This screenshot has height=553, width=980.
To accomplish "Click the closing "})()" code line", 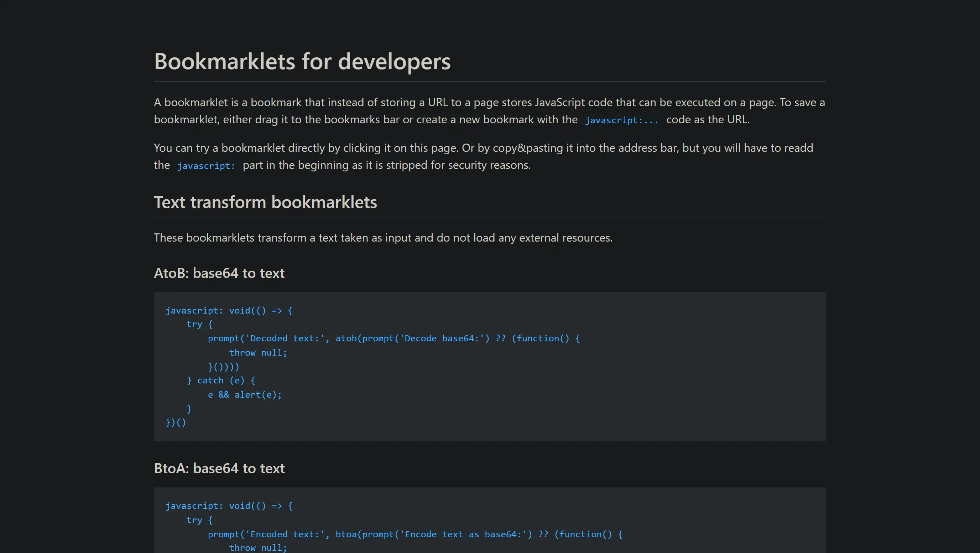I will click(176, 423).
